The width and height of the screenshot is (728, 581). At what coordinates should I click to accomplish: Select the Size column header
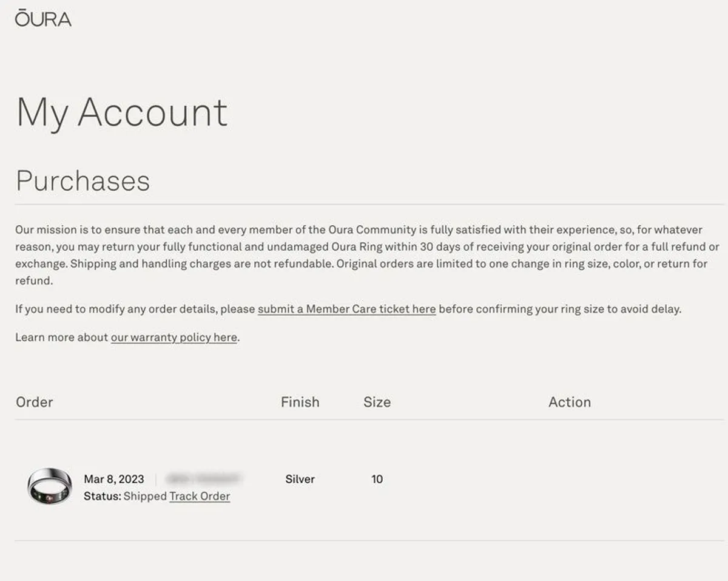tap(377, 402)
